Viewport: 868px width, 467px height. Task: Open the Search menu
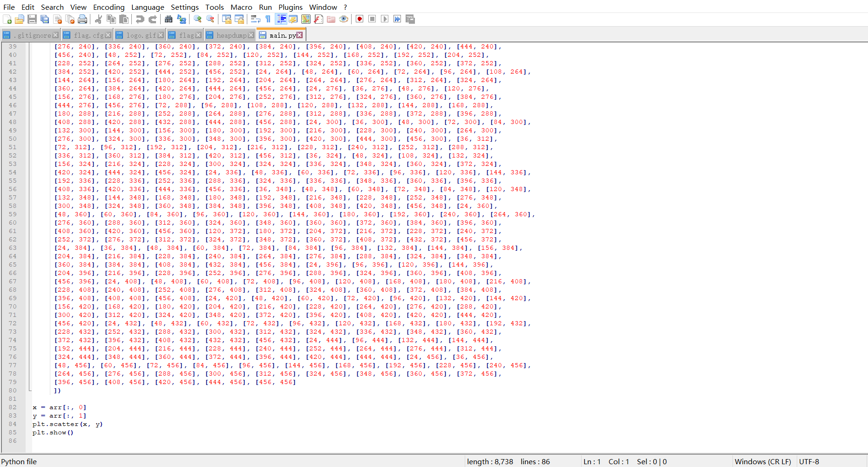(x=52, y=7)
